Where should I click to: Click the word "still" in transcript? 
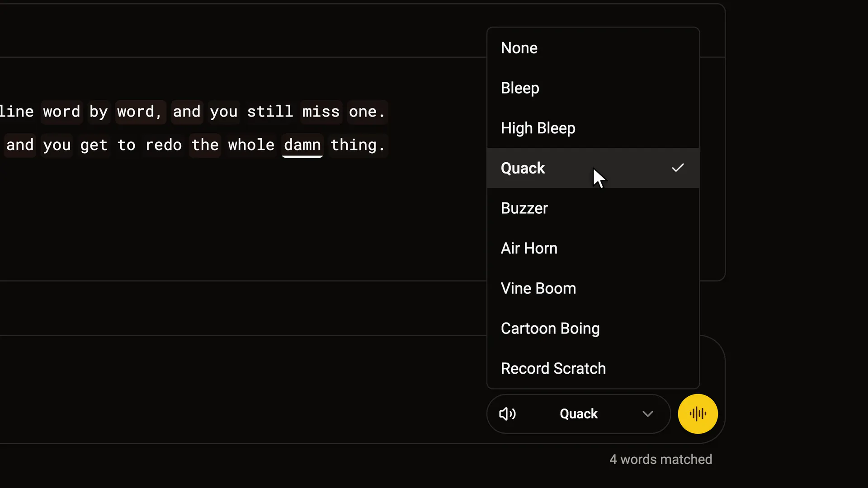pyautogui.click(x=270, y=112)
